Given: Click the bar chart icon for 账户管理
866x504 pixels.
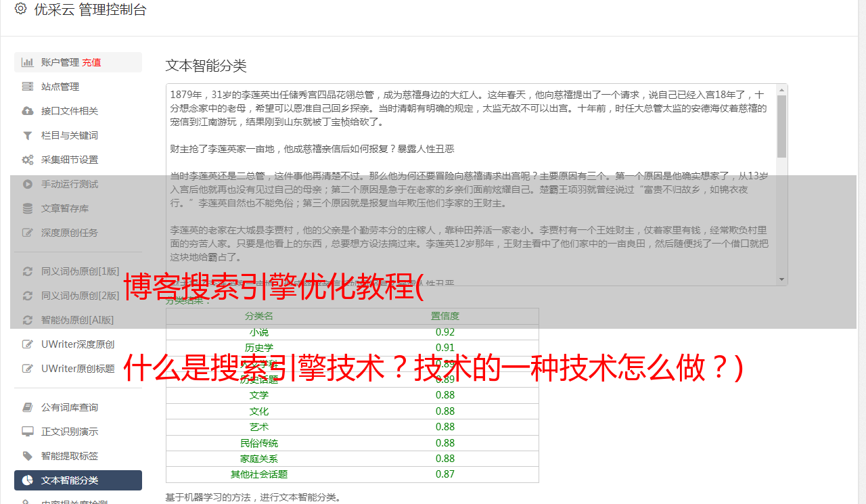Looking at the screenshot, I should tap(28, 62).
